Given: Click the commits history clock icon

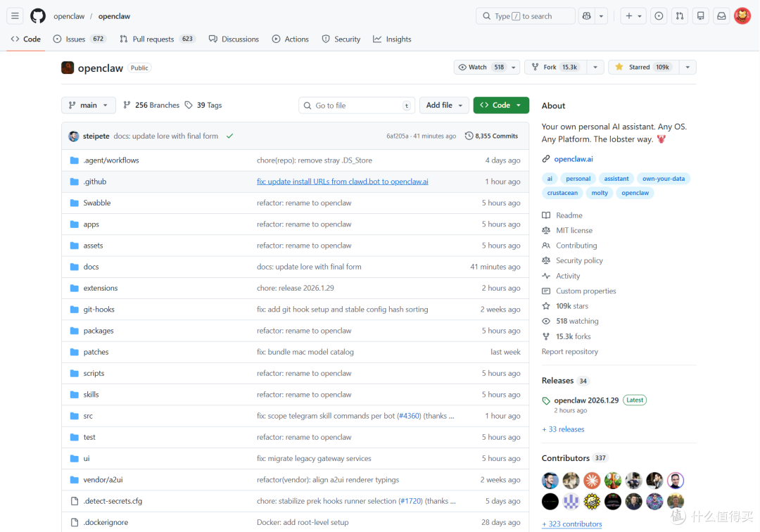Looking at the screenshot, I should click(x=469, y=136).
